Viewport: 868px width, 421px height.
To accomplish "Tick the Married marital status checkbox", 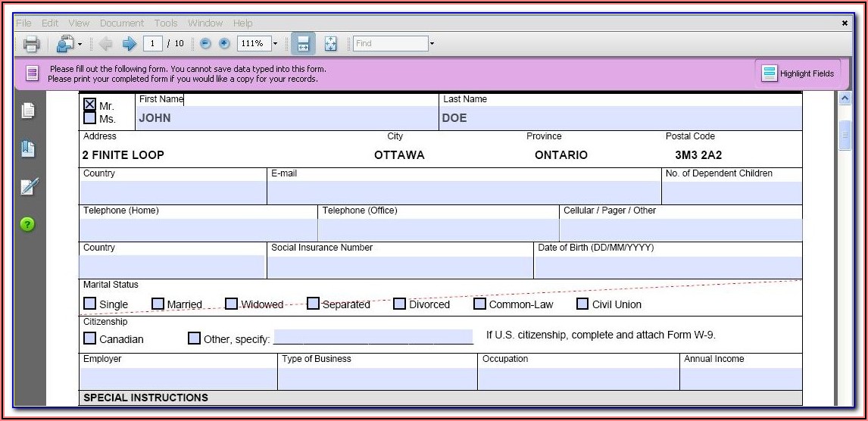I will 158,304.
